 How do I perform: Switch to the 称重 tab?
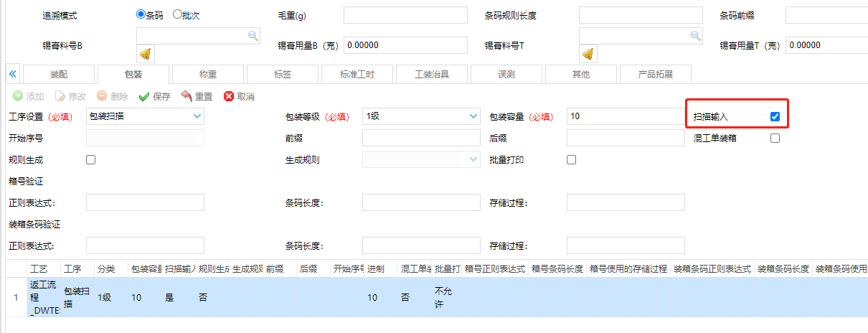(x=208, y=74)
